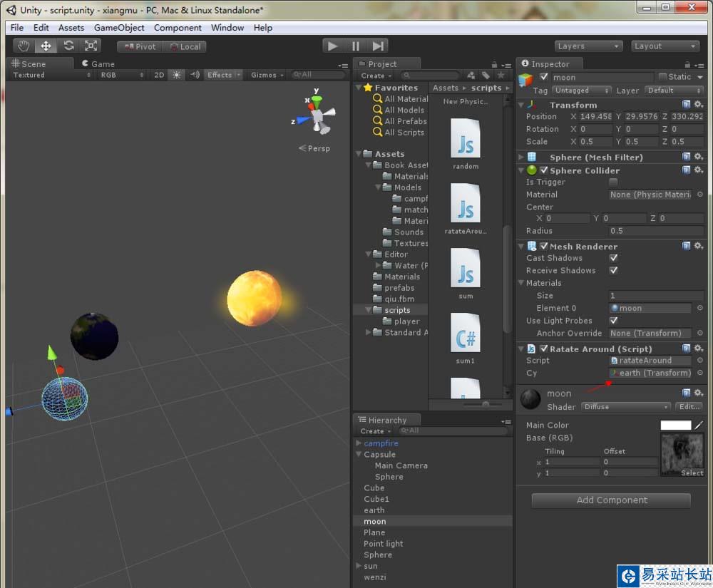Image resolution: width=713 pixels, height=588 pixels.
Task: Select earth in the Hierarchy list
Action: [374, 510]
